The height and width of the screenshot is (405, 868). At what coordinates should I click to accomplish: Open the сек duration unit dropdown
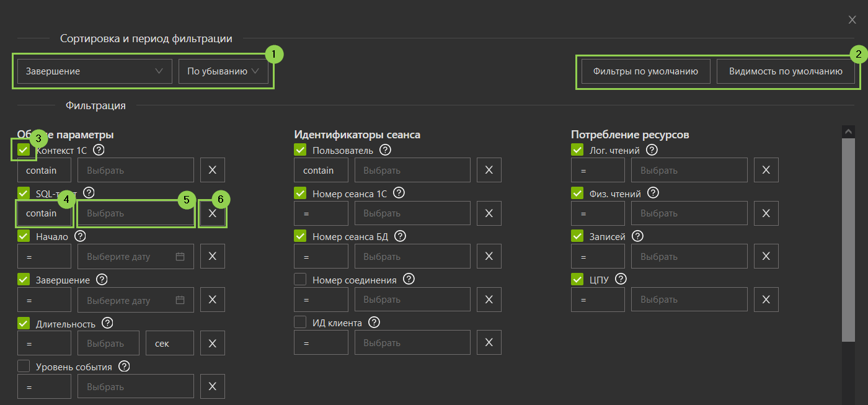169,343
